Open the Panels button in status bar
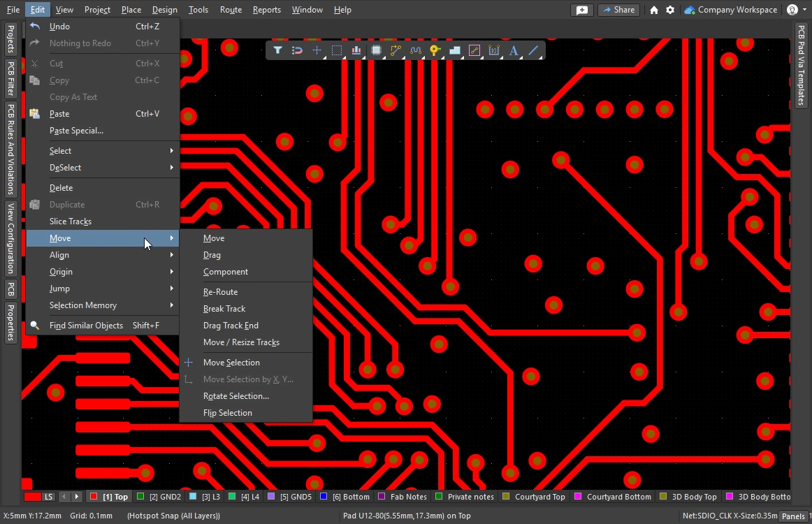This screenshot has height=524, width=812. click(x=792, y=516)
